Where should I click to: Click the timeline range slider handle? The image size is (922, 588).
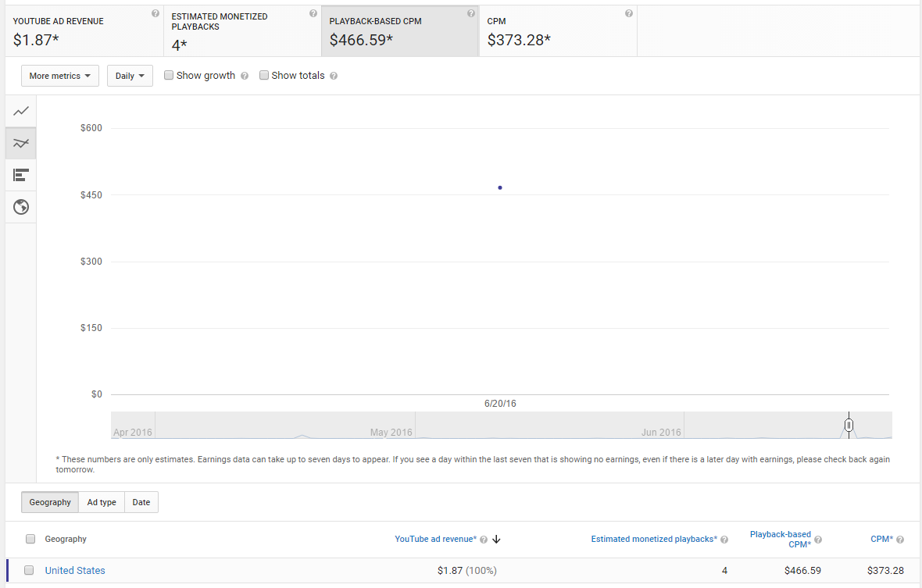click(849, 425)
